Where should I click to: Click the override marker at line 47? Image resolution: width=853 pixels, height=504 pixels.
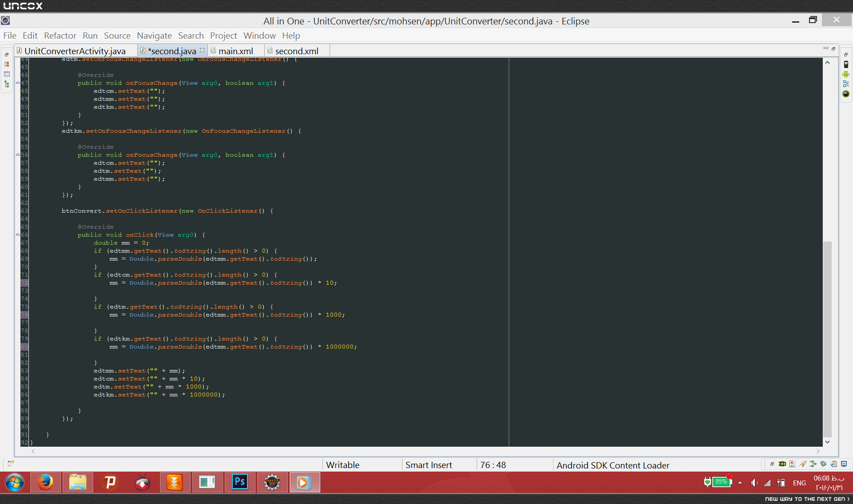18,83
